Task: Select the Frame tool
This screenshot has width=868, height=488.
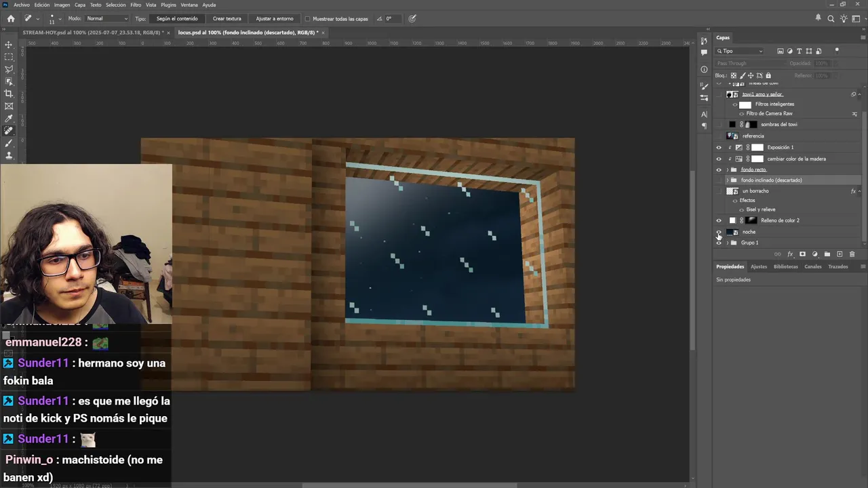Action: tap(9, 106)
